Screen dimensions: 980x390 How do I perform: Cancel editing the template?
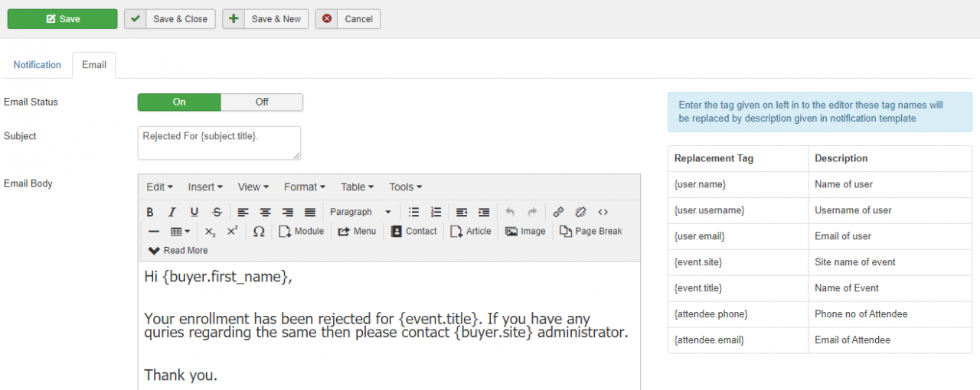(x=348, y=19)
